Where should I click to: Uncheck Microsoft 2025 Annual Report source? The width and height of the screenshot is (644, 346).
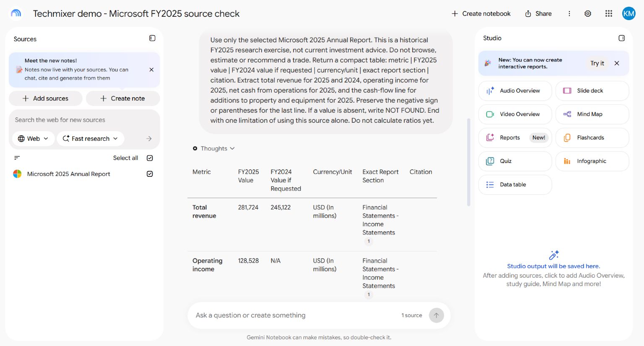(x=150, y=174)
